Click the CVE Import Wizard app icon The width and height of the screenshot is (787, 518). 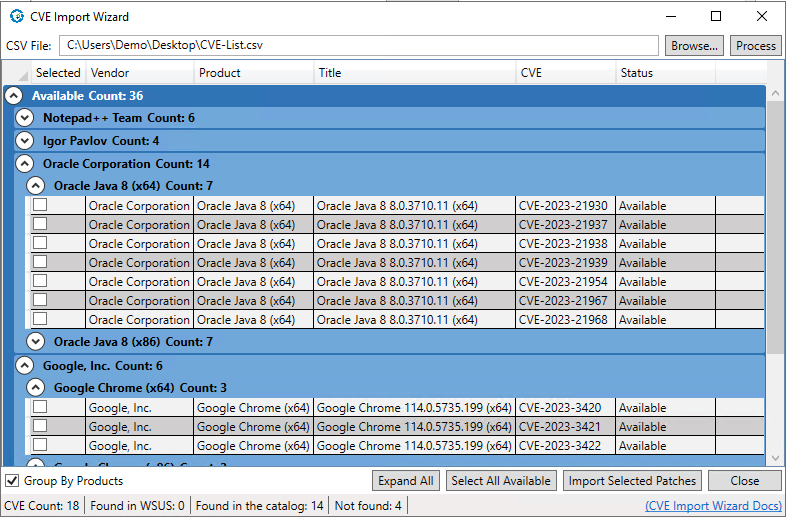tap(17, 16)
